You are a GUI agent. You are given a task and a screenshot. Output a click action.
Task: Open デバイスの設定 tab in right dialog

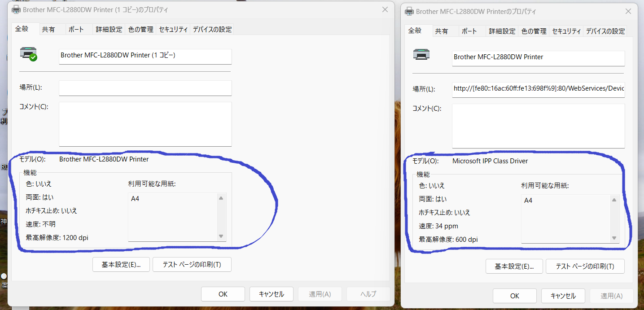click(x=605, y=31)
